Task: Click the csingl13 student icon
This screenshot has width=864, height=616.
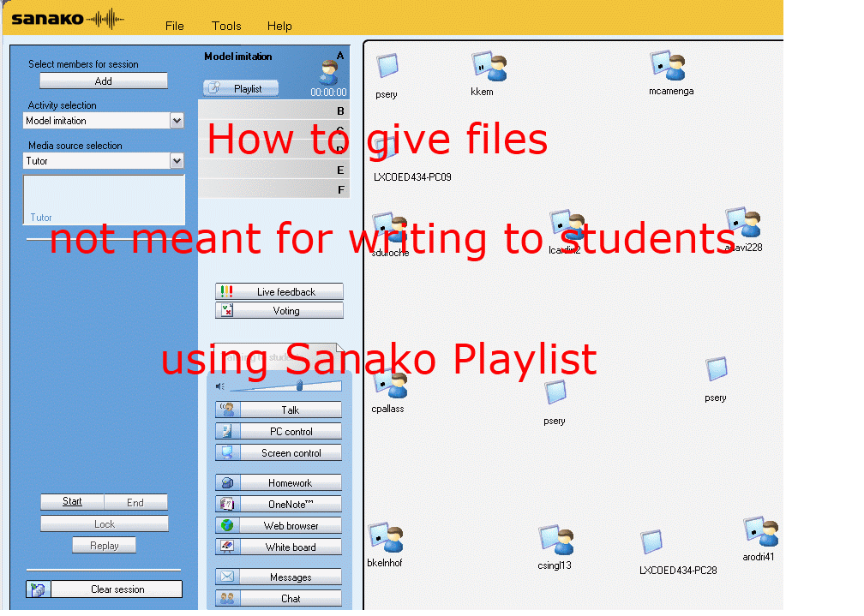Action: [555, 540]
